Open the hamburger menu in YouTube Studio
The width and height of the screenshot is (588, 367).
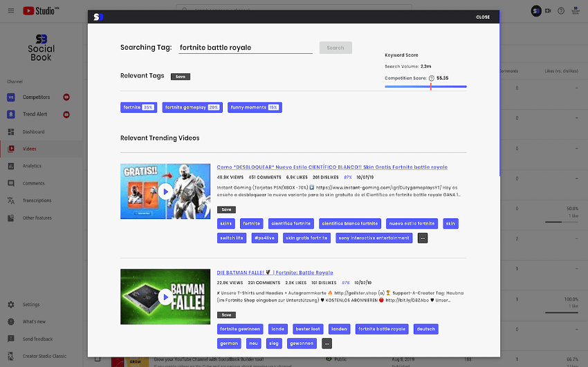10,10
